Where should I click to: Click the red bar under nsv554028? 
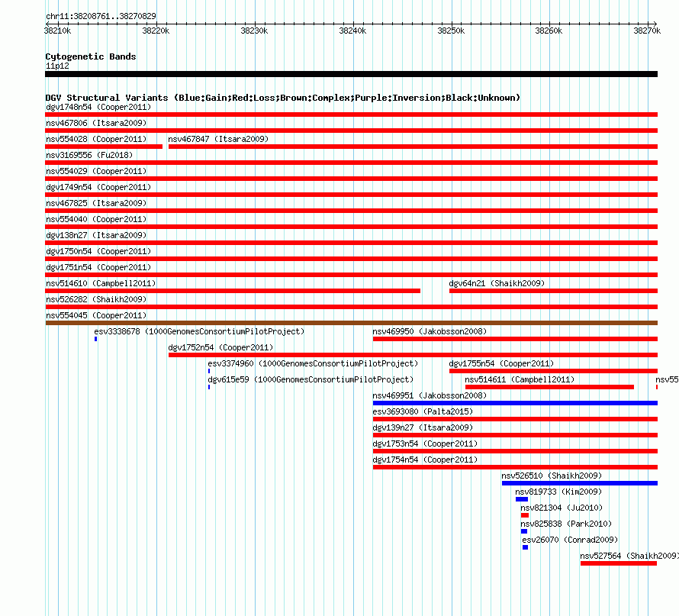point(104,147)
